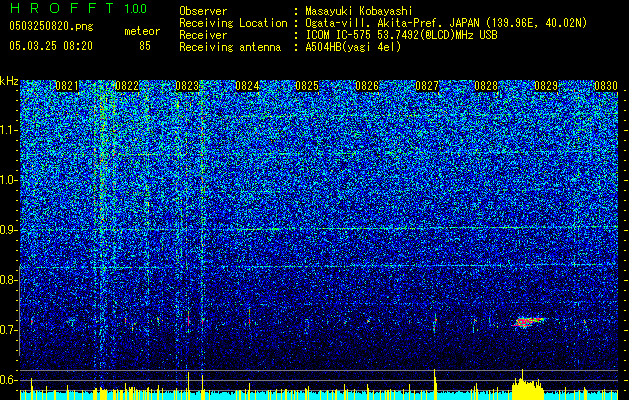Click the 1.1 kHz axis label
The height and width of the screenshot is (400, 629).
pos(9,130)
